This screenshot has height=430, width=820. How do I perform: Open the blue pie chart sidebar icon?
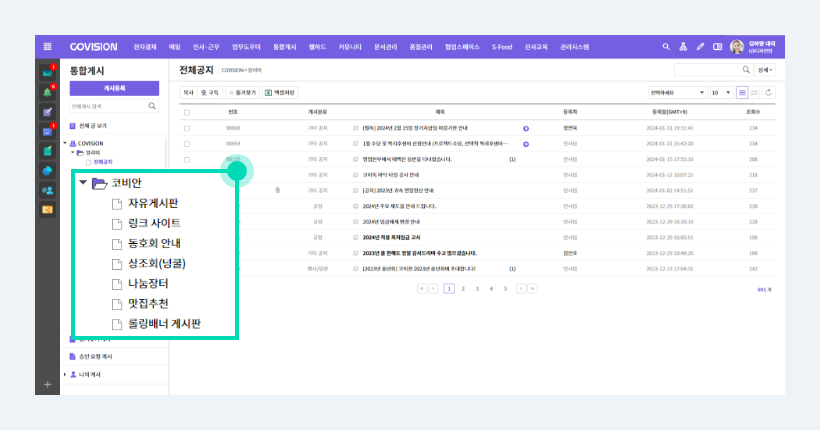pyautogui.click(x=48, y=171)
